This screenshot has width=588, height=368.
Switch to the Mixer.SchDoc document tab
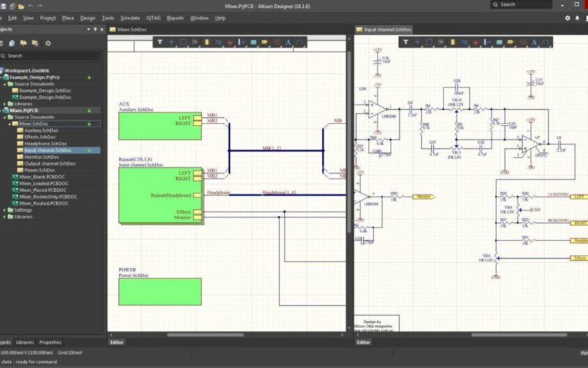128,29
